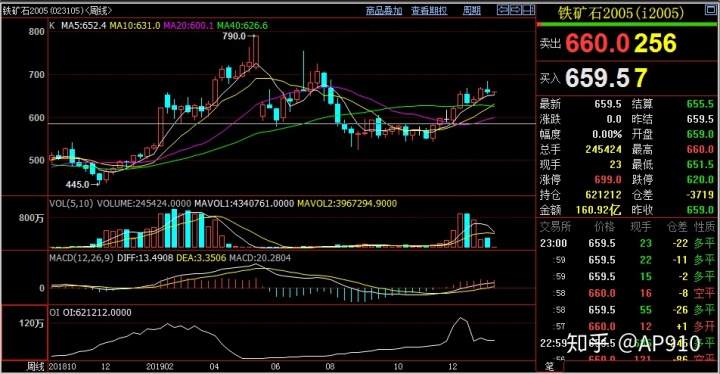Click the red sell price 660.0
720x374 pixels.
point(597,43)
